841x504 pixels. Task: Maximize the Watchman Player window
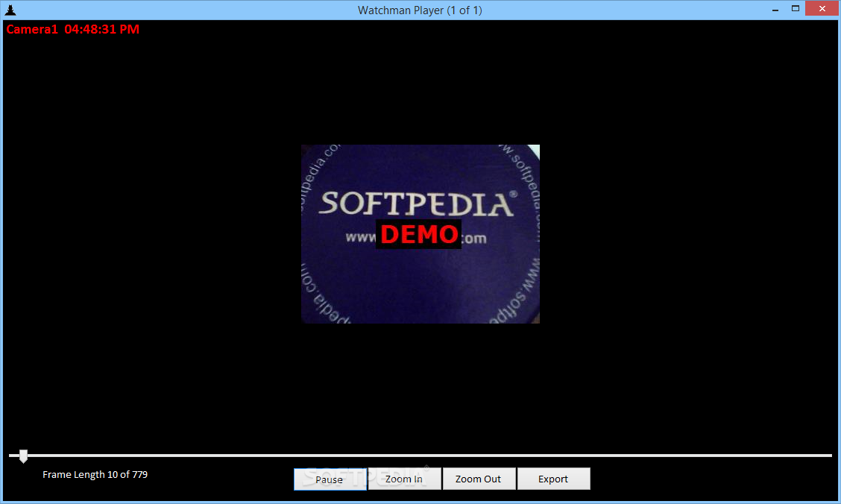coord(796,9)
